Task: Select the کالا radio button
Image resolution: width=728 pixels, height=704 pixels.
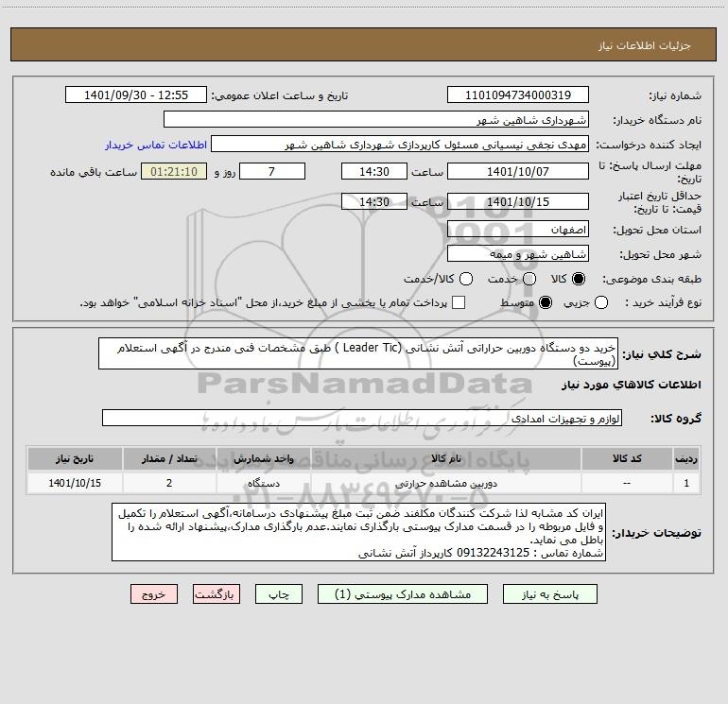Action: [579, 279]
